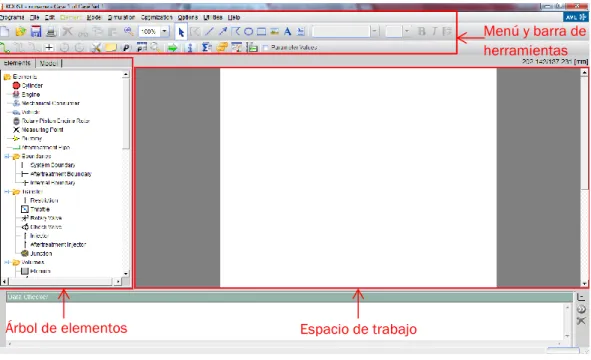Select Cylinder in the element tree
Screen dimensions: 591x360
pos(32,86)
